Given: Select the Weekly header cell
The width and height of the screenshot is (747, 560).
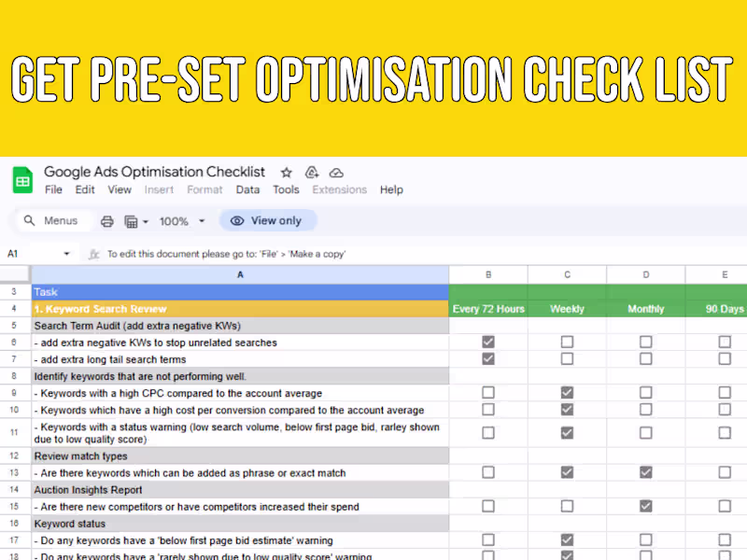Looking at the screenshot, I should pyautogui.click(x=567, y=309).
